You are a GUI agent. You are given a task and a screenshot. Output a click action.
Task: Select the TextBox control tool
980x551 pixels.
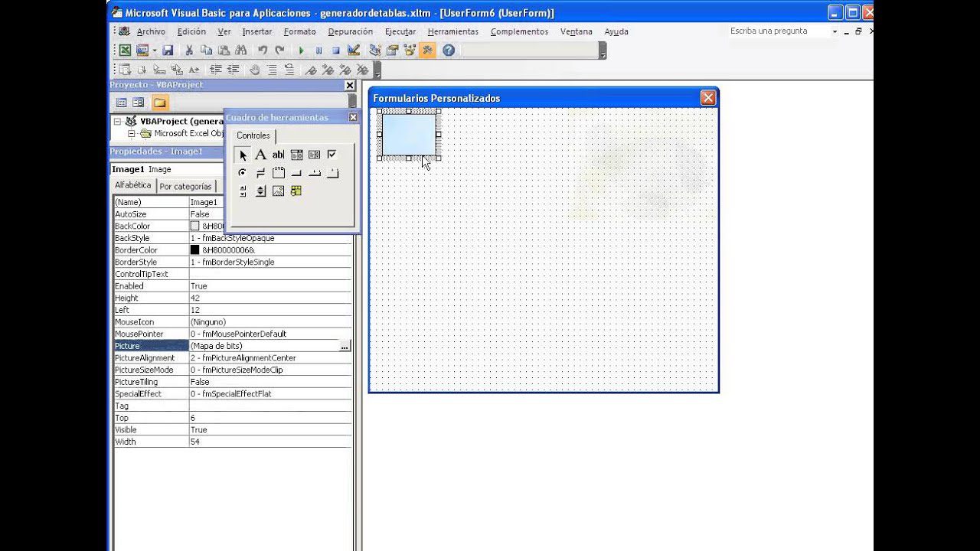pos(278,155)
